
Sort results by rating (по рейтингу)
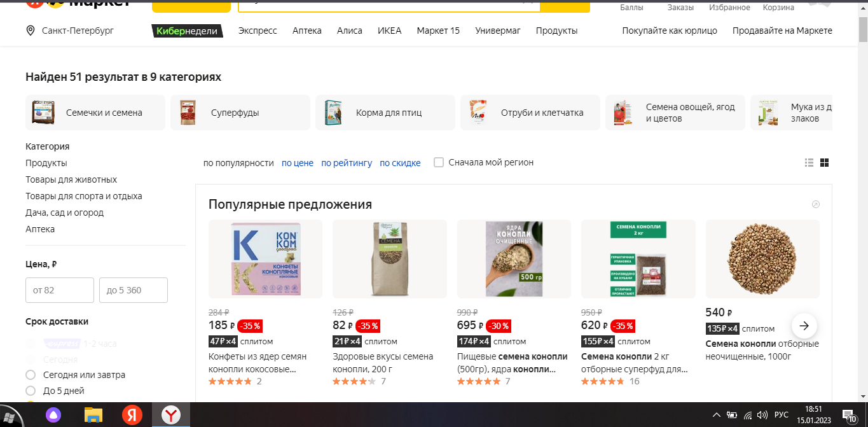(347, 163)
